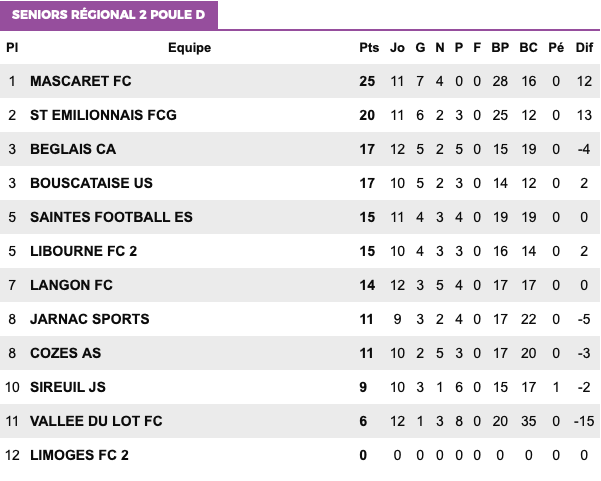The height and width of the screenshot is (481, 601).
Task: Click SIREUIL JS in the ranking
Action: tap(68, 387)
